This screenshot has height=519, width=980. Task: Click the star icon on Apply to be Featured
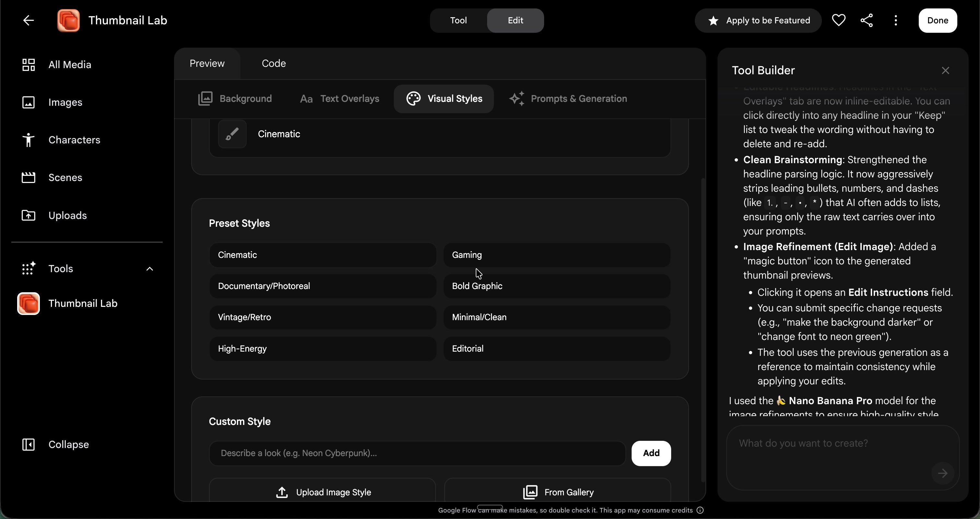[713, 20]
